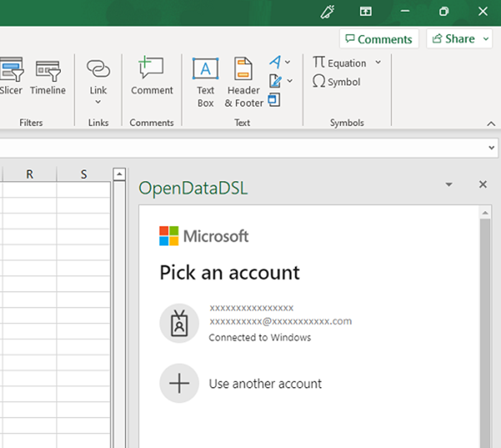Viewport: 501px width, 448px height.
Task: Insert a Text Box
Action: [x=205, y=82]
